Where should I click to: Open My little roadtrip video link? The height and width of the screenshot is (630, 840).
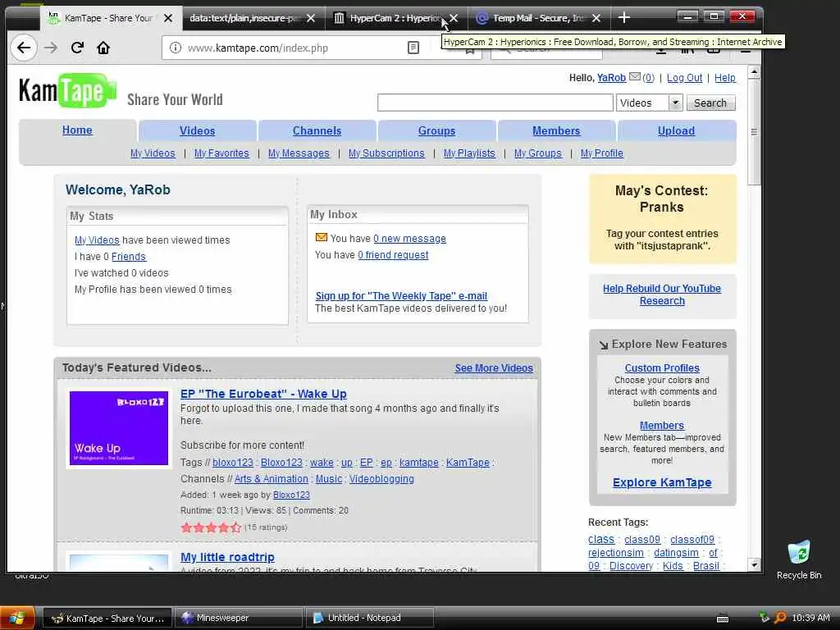point(227,557)
